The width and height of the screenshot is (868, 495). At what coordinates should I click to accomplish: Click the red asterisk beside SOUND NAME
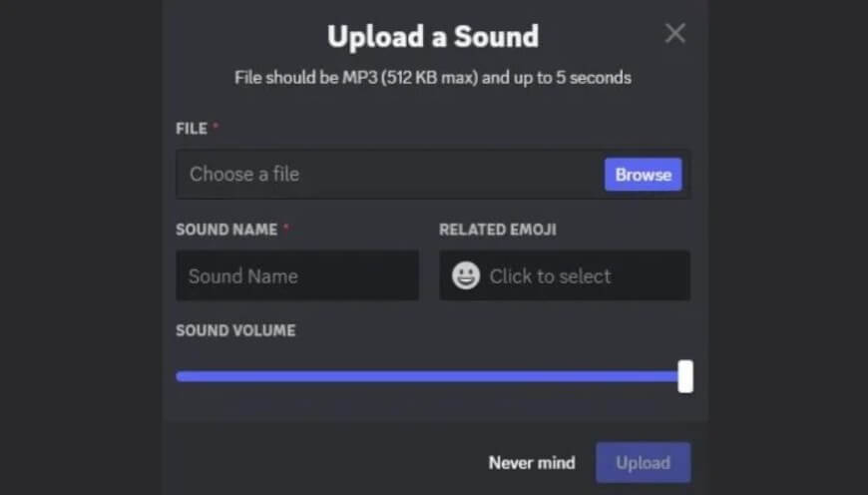pyautogui.click(x=286, y=227)
